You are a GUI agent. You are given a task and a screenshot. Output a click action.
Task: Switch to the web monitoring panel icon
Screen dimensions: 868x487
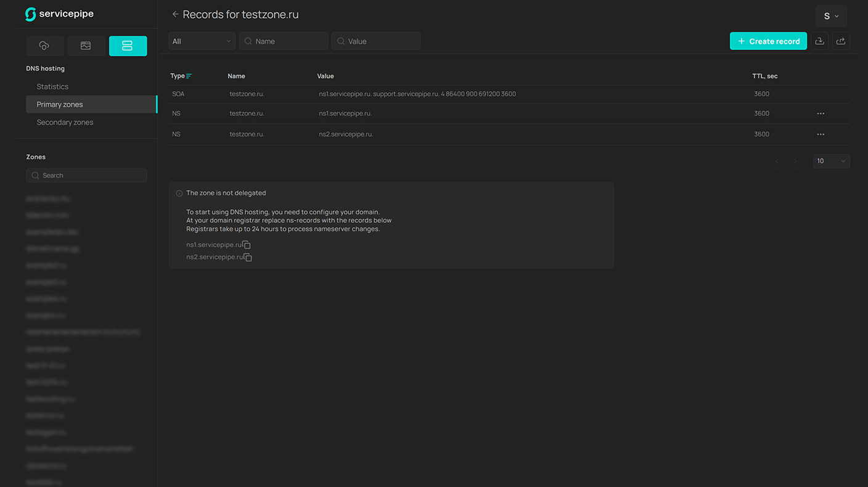[x=86, y=46]
